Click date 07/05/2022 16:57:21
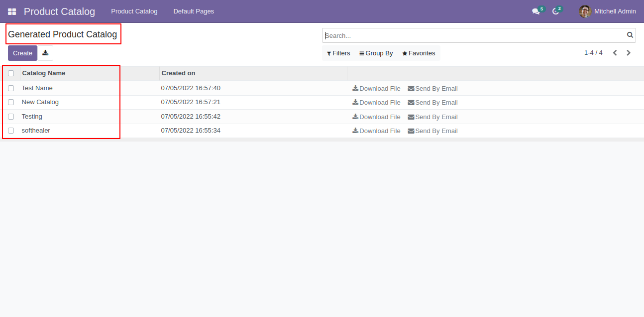Viewport: 644px width, 317px height. point(191,102)
